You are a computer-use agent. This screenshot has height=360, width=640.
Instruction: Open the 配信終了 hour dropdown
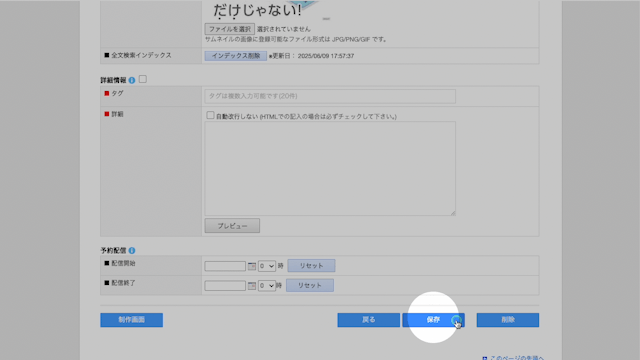tap(267, 286)
